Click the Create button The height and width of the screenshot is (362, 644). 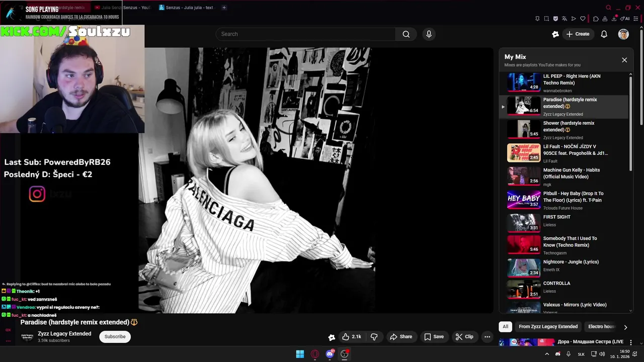578,34
